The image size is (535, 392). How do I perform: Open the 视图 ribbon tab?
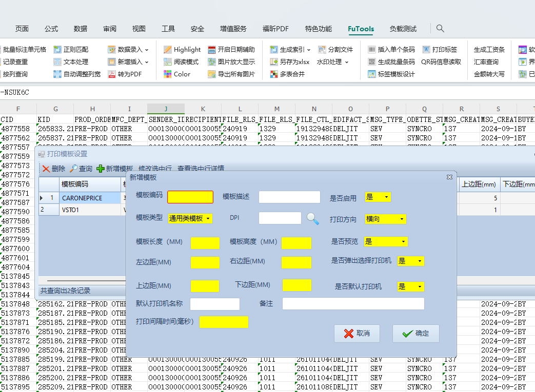pyautogui.click(x=139, y=29)
